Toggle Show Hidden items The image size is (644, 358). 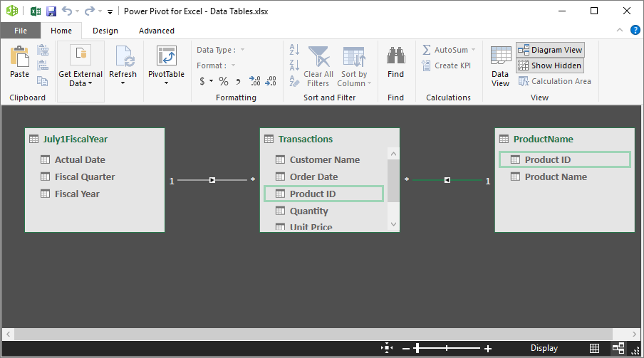point(549,65)
